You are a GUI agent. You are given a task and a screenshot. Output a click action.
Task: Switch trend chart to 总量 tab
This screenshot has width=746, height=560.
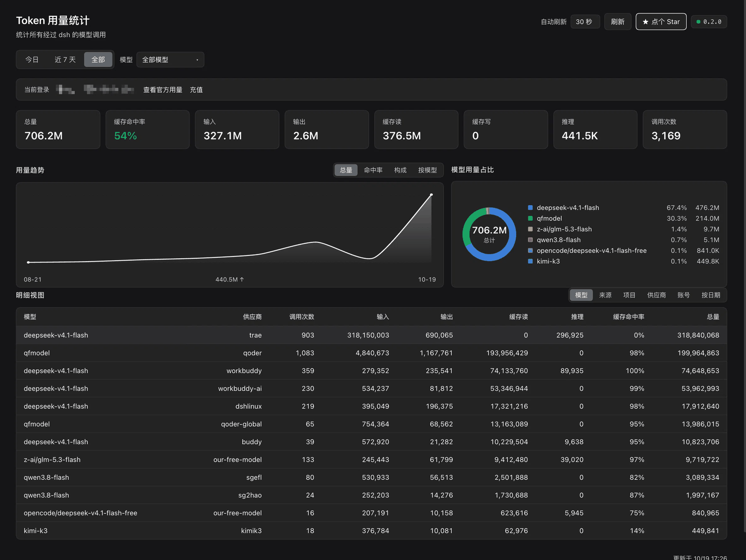[346, 170]
